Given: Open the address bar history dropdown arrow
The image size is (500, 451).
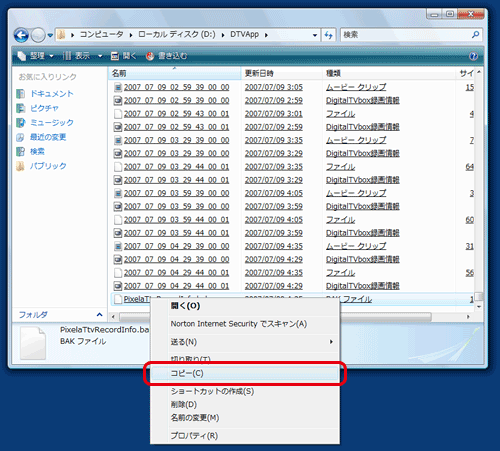Looking at the screenshot, I should pos(315,35).
